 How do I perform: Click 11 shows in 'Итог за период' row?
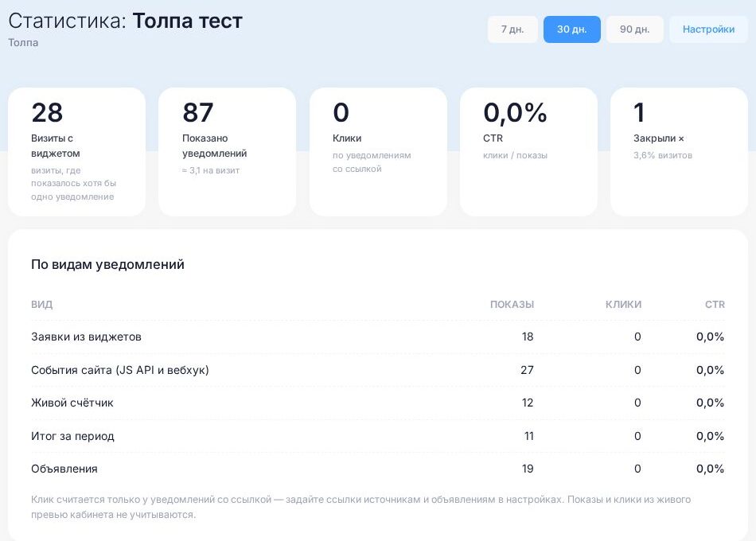point(529,436)
